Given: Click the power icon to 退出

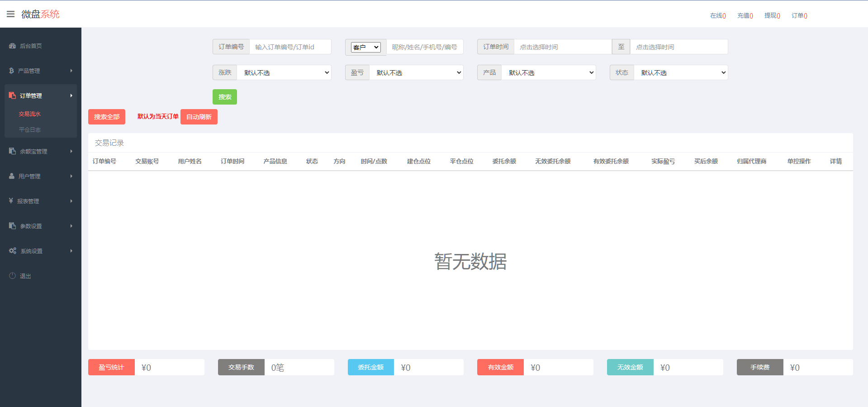Looking at the screenshot, I should [12, 276].
